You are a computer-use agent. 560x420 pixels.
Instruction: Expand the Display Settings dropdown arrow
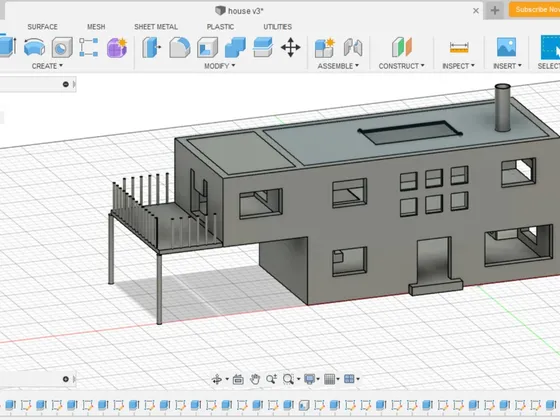[x=318, y=379]
